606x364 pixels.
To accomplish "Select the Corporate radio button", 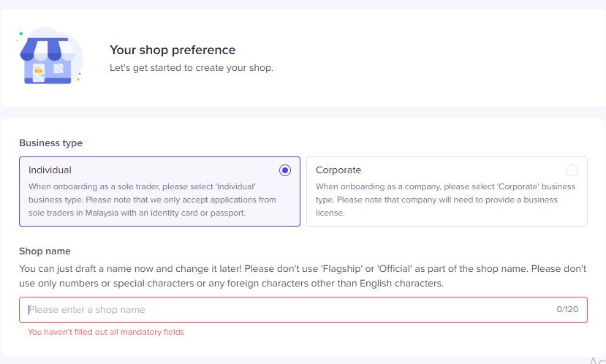I will (572, 170).
